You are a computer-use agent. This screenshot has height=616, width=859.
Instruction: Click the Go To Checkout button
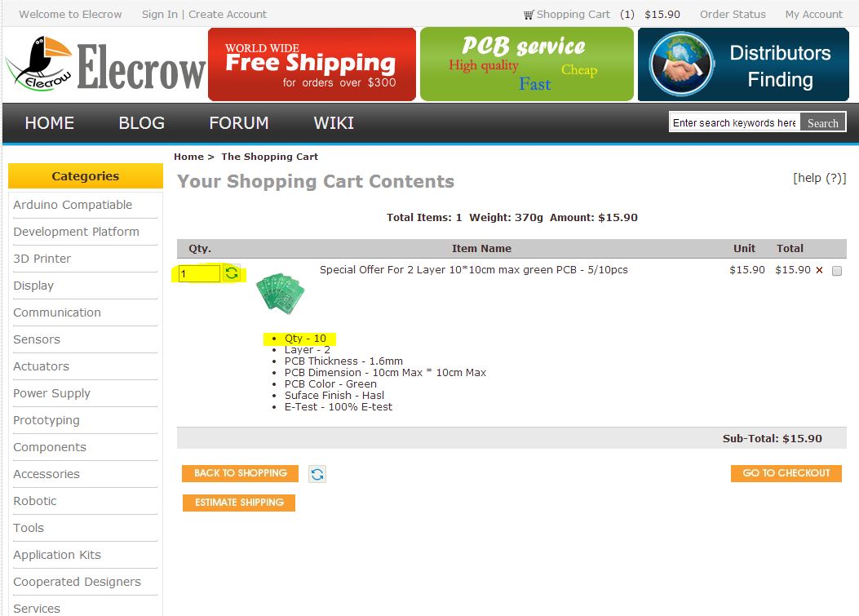(786, 473)
